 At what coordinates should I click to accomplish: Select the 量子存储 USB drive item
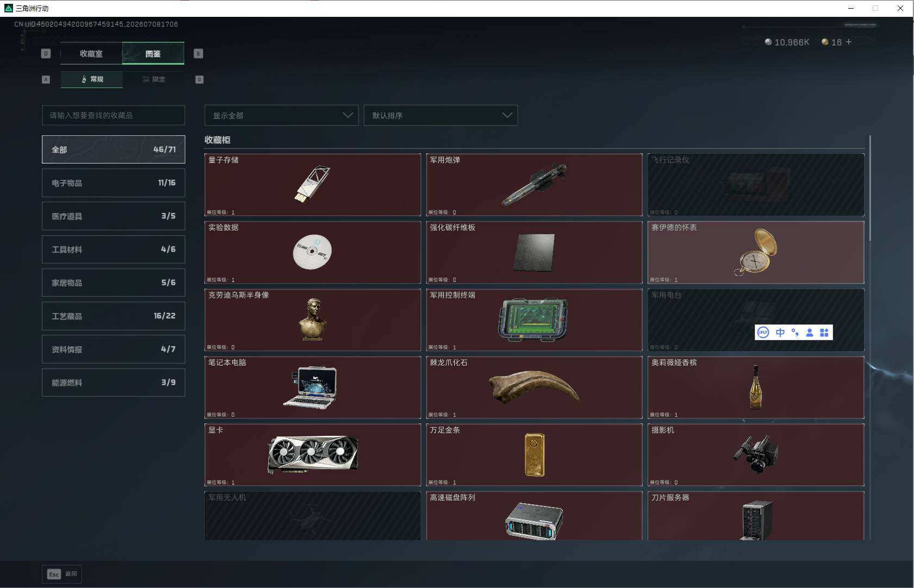tap(312, 185)
